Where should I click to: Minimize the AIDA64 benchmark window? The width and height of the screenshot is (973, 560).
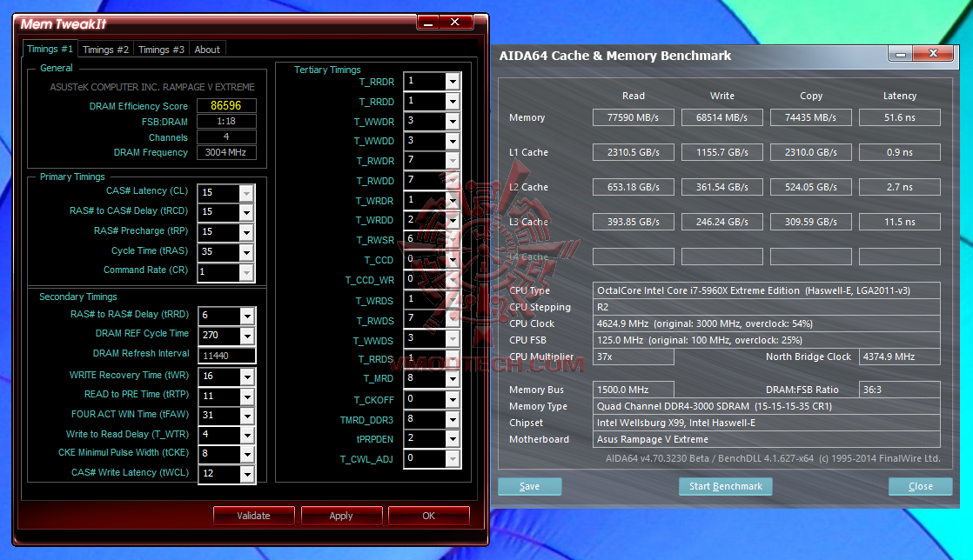point(901,55)
